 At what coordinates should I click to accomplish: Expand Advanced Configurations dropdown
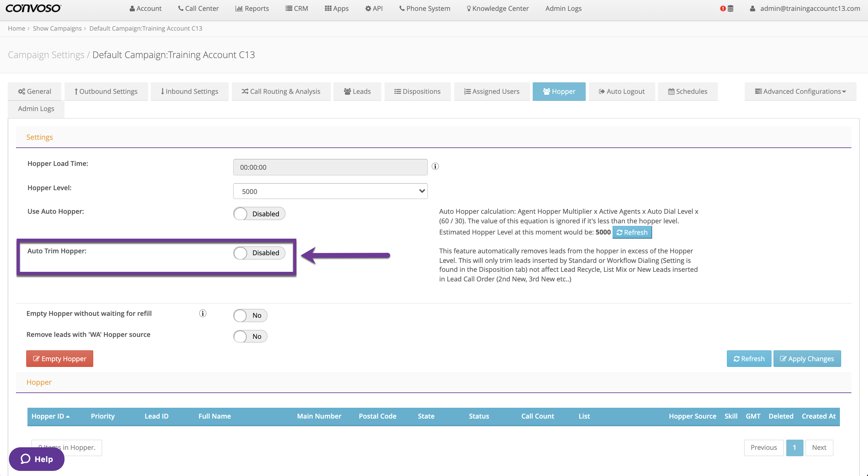pyautogui.click(x=800, y=92)
